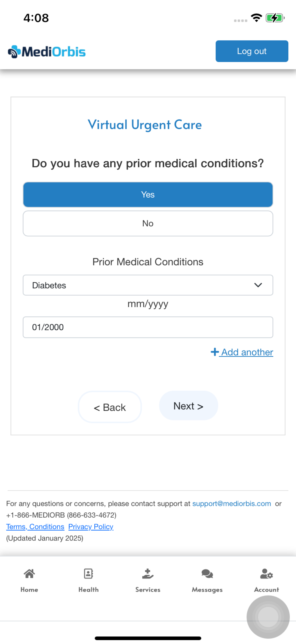Click the MediOrbis logo
296x644 pixels.
tap(47, 51)
